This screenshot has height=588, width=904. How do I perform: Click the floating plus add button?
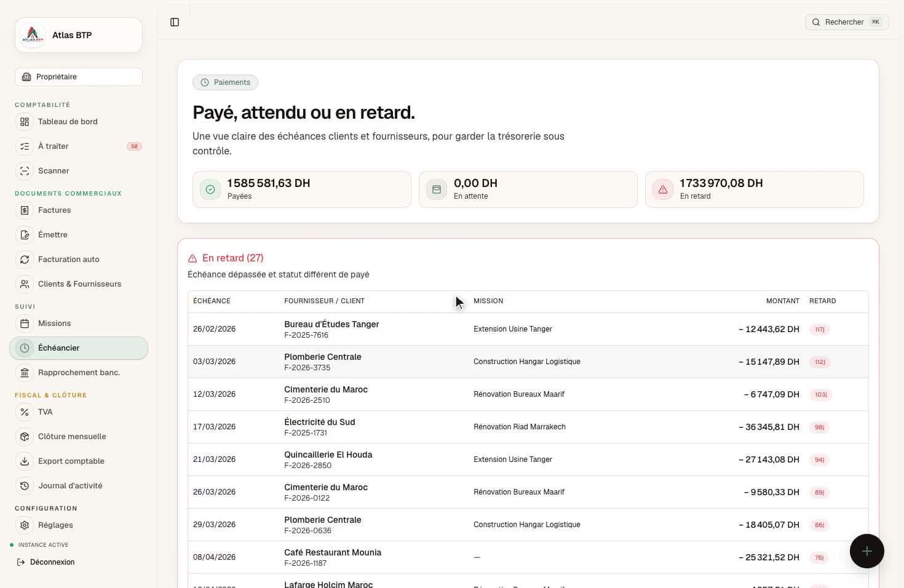coord(867,551)
